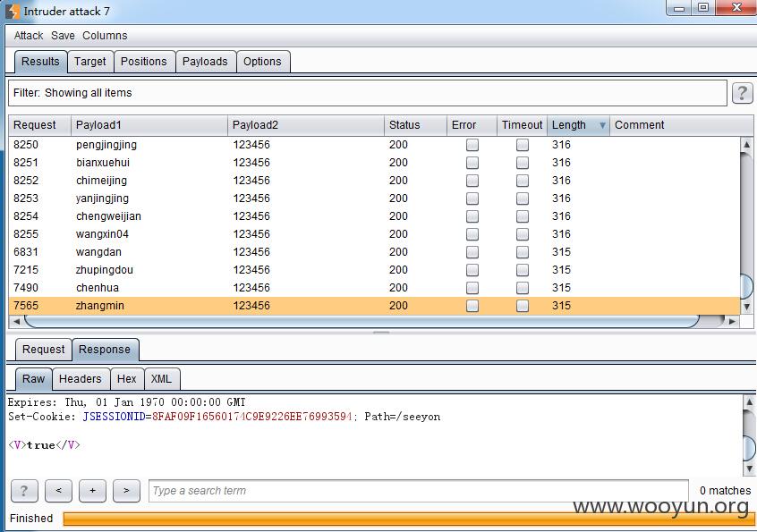Image resolution: width=757 pixels, height=532 pixels.
Task: Open the Attack menu
Action: pos(29,36)
